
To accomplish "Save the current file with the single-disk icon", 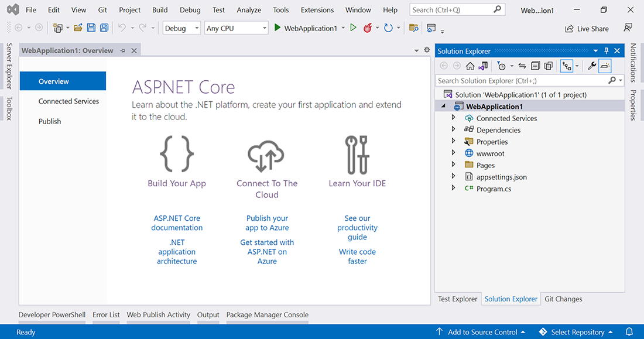I will (91, 28).
